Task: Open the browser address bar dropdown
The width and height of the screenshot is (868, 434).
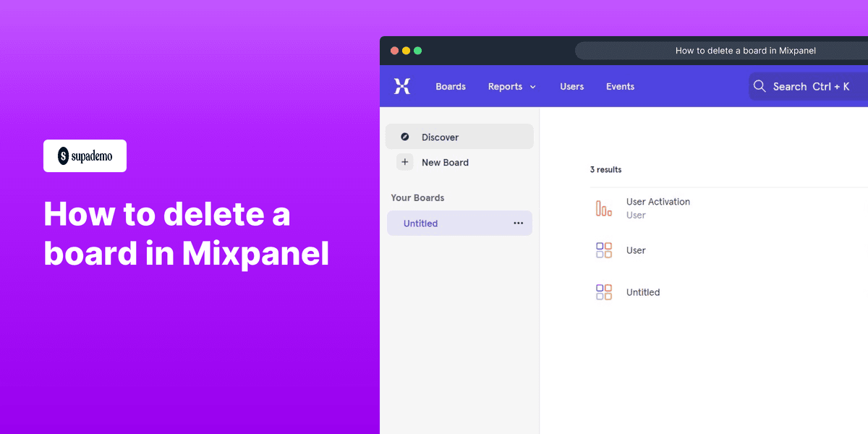Action: [x=746, y=50]
